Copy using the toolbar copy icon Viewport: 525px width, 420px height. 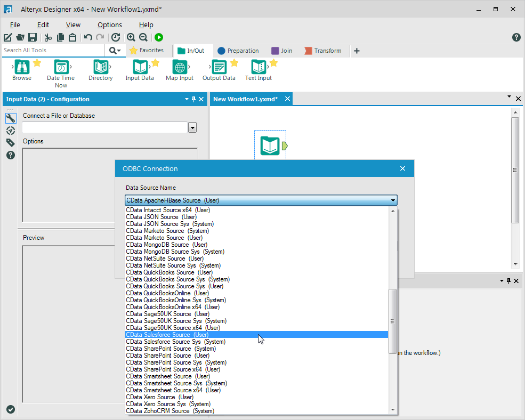[61, 37]
